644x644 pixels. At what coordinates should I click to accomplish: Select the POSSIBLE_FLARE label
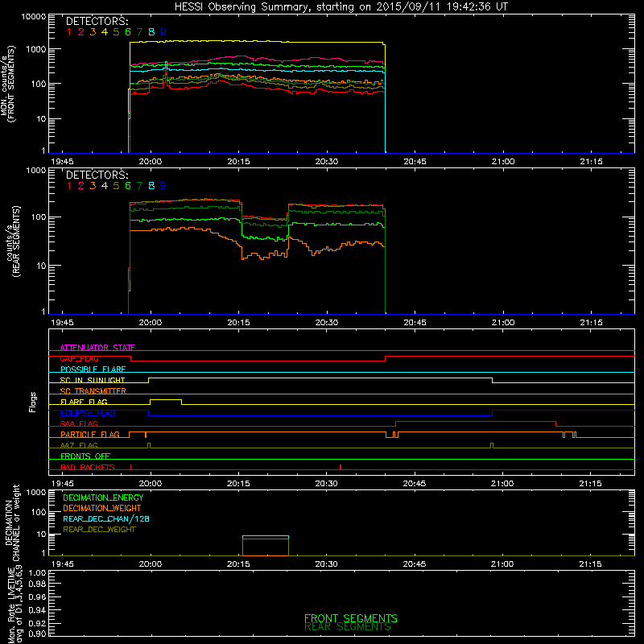pyautogui.click(x=93, y=369)
